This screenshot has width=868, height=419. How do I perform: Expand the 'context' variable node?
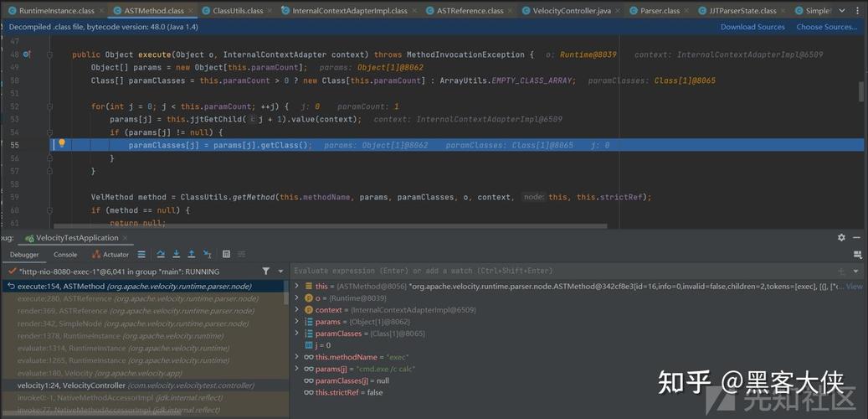click(297, 310)
